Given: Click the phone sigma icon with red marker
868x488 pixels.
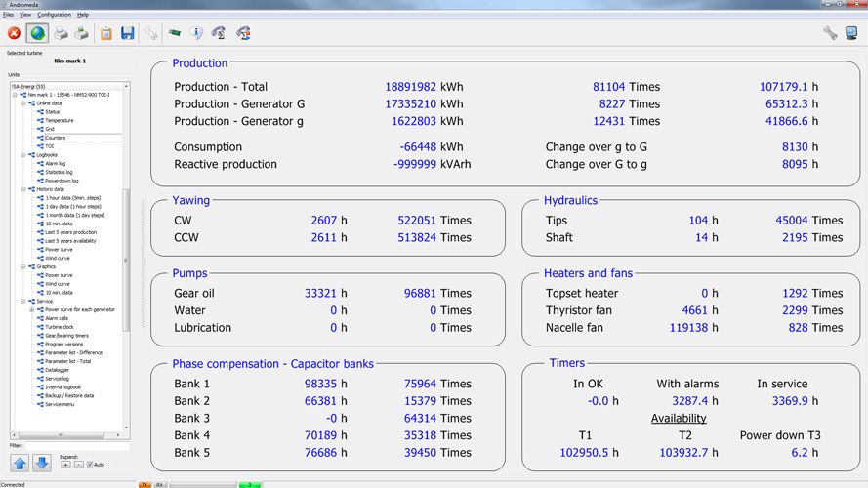Looking at the screenshot, I should point(243,33).
